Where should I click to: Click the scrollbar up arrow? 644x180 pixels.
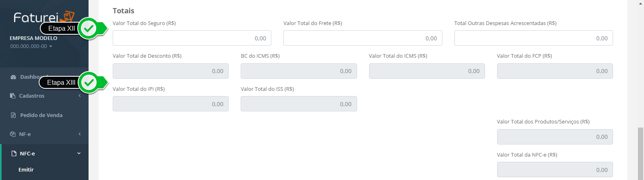pos(640,3)
